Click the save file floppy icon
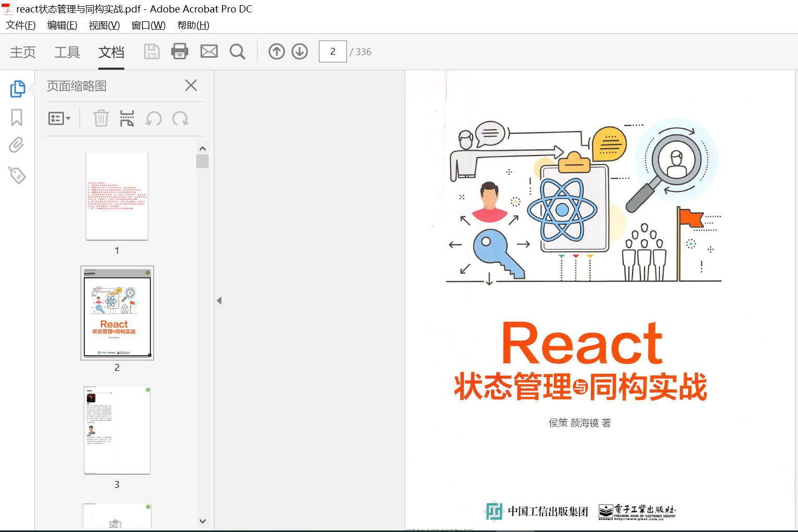The width and height of the screenshot is (798, 532). (x=151, y=51)
